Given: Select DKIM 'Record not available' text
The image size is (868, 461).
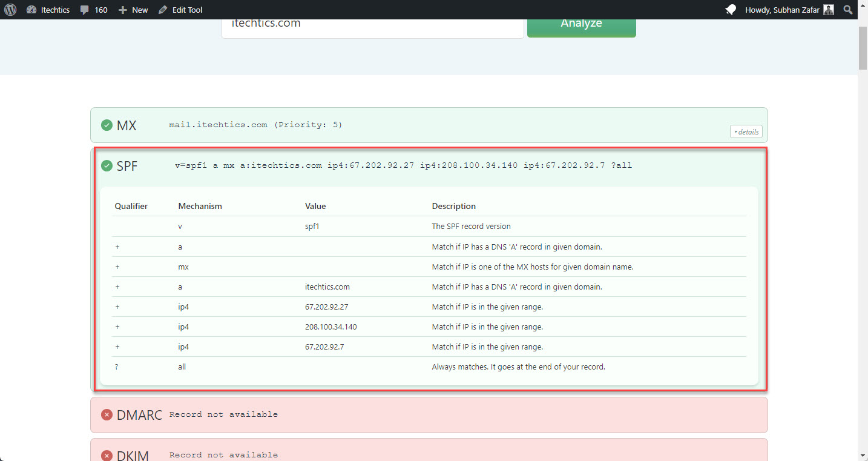Looking at the screenshot, I should click(223, 455).
